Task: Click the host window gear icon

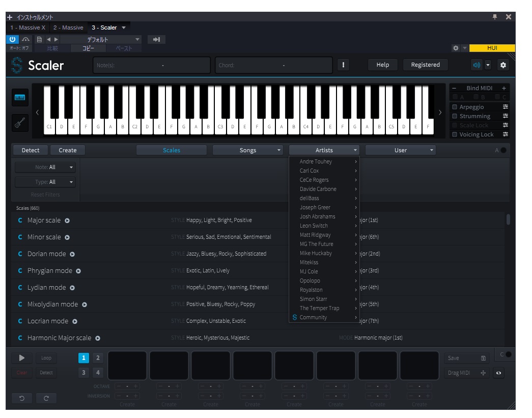Action: tap(456, 48)
